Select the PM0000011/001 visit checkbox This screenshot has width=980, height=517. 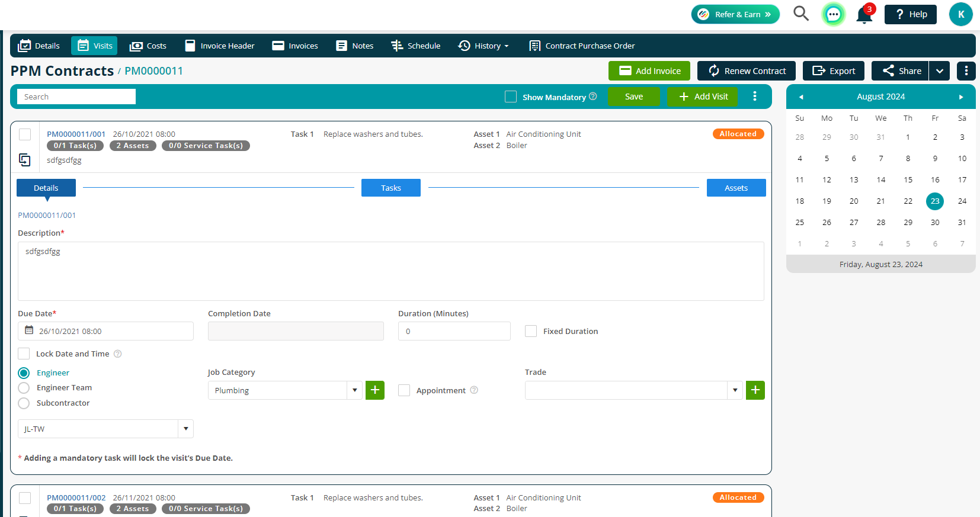tap(25, 134)
